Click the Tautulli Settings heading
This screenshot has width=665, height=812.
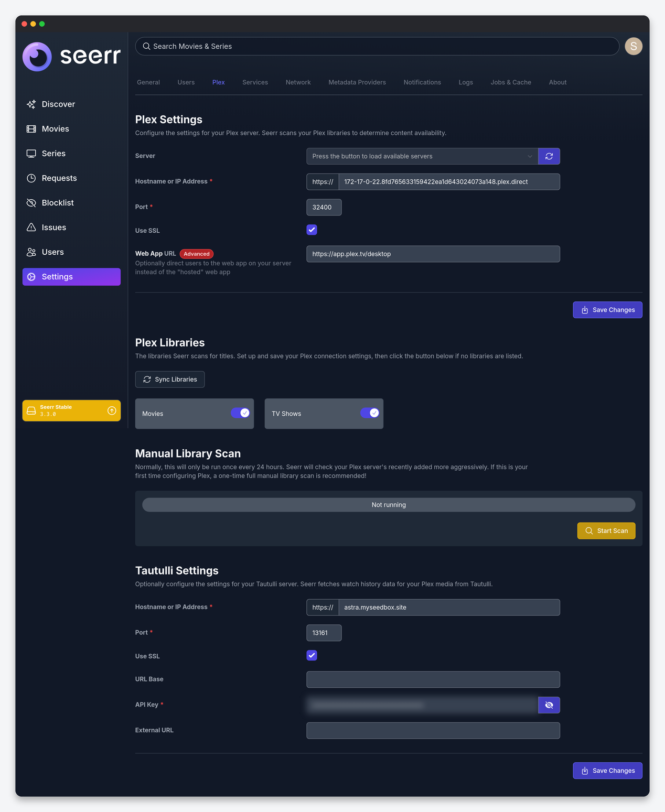(177, 570)
